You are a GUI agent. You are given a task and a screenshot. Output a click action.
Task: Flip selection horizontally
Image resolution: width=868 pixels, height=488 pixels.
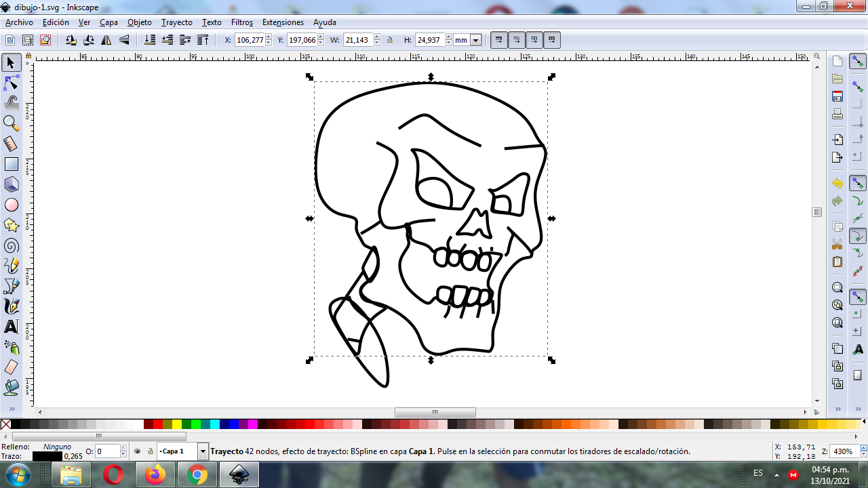tap(106, 40)
